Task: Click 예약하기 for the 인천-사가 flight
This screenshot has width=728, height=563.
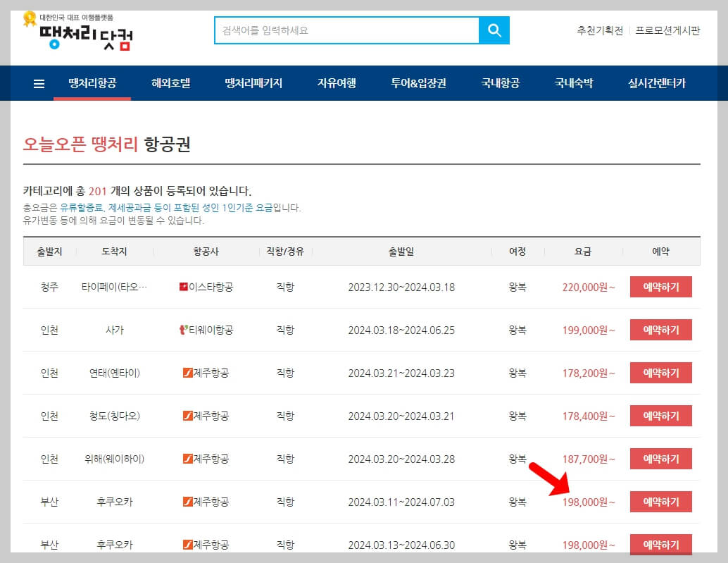Action: pos(660,330)
